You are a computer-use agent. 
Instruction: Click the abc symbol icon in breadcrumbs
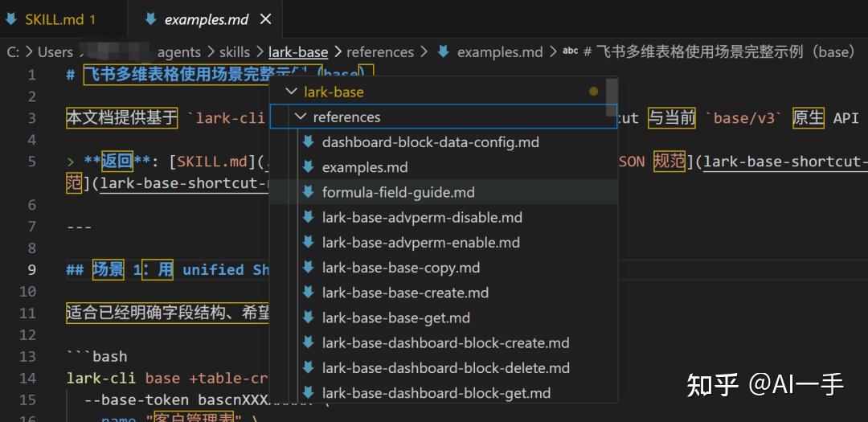tap(570, 52)
